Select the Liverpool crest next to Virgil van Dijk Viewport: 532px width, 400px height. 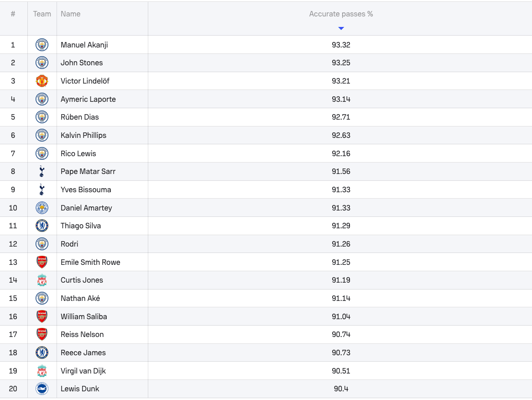pyautogui.click(x=42, y=371)
